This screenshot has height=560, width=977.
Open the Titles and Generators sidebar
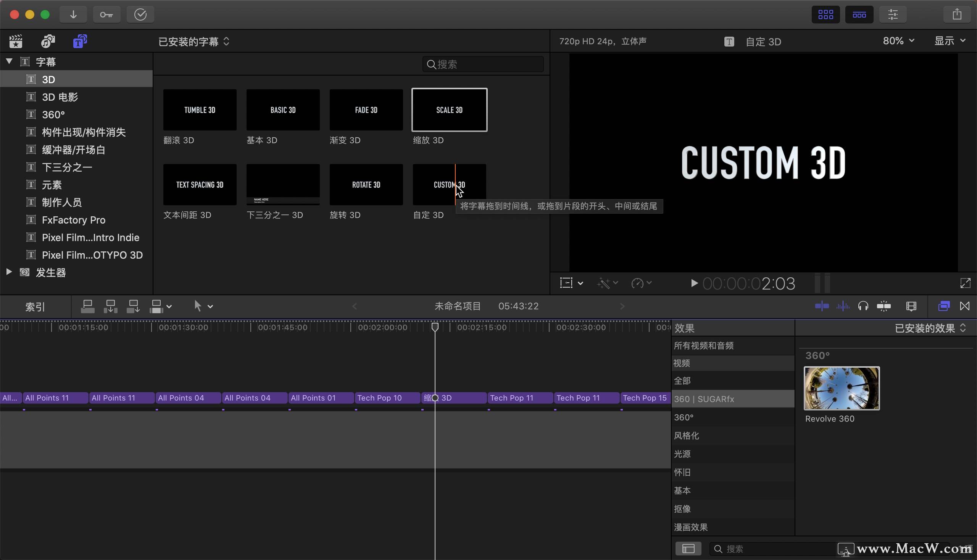point(80,41)
